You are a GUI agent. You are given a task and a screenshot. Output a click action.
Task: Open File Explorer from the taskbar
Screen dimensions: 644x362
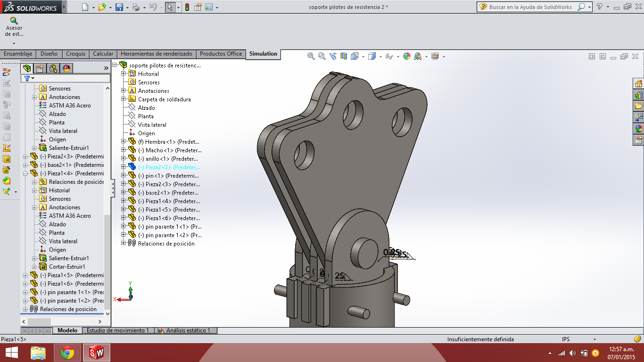(38, 352)
